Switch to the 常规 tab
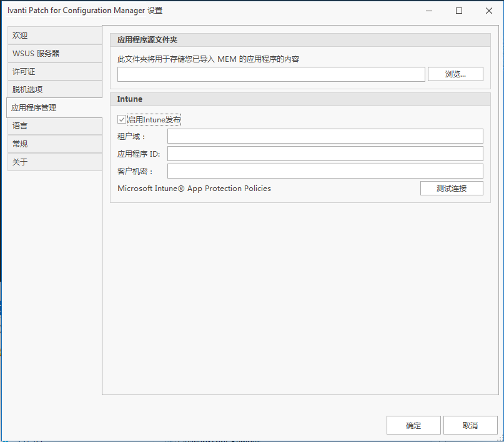The image size is (504, 442). pyautogui.click(x=54, y=144)
